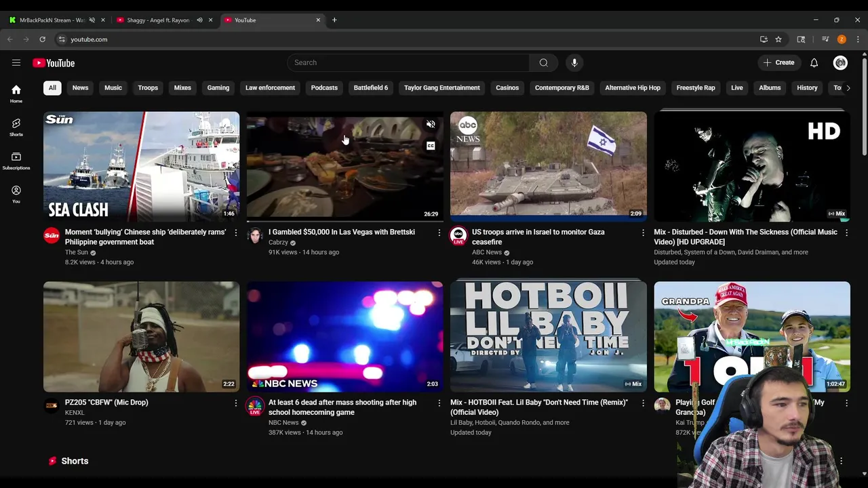
Task: Reload the page in Chrome
Action: click(42, 39)
